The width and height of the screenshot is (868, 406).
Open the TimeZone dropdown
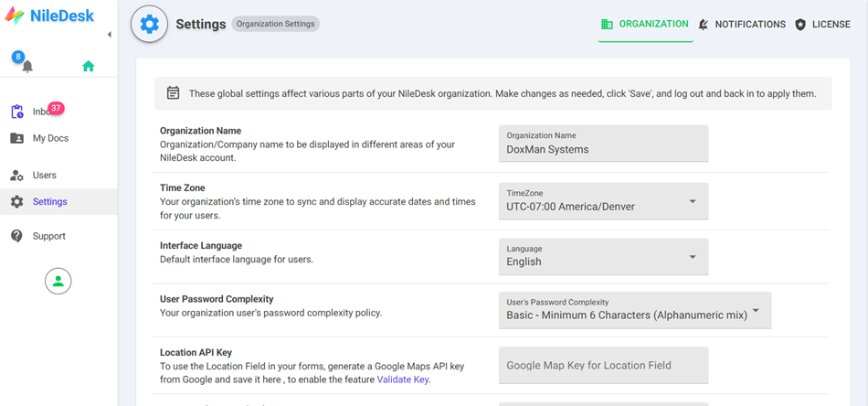(x=603, y=200)
